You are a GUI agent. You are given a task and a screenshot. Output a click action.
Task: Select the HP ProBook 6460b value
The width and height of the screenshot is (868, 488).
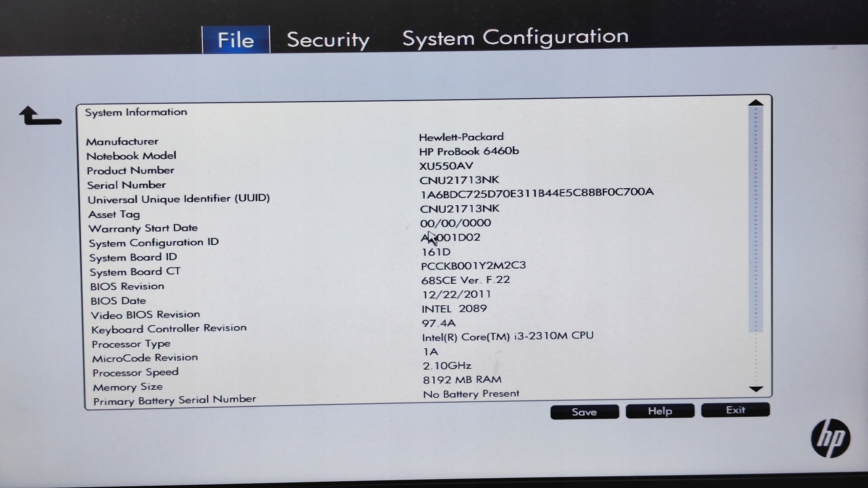tap(469, 151)
